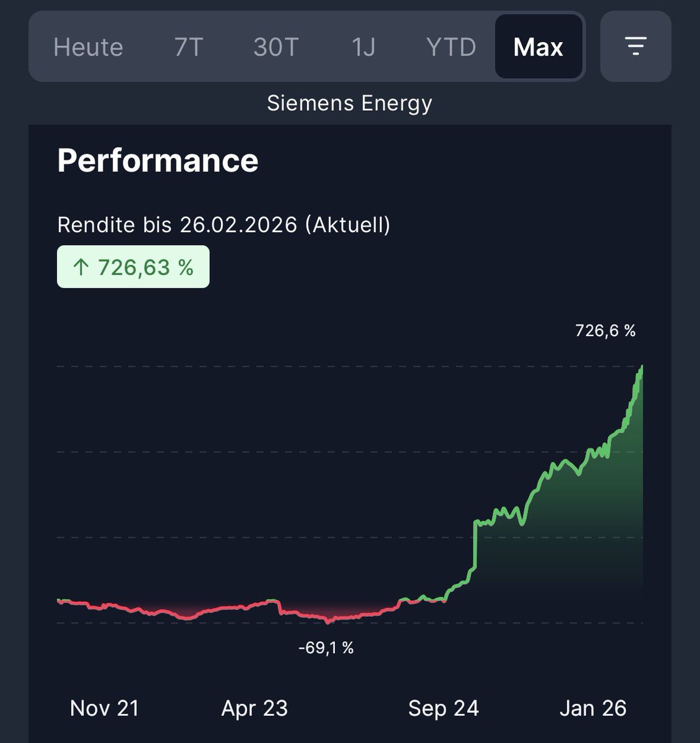The width and height of the screenshot is (700, 743).
Task: Select the Max range tab
Action: pyautogui.click(x=538, y=47)
